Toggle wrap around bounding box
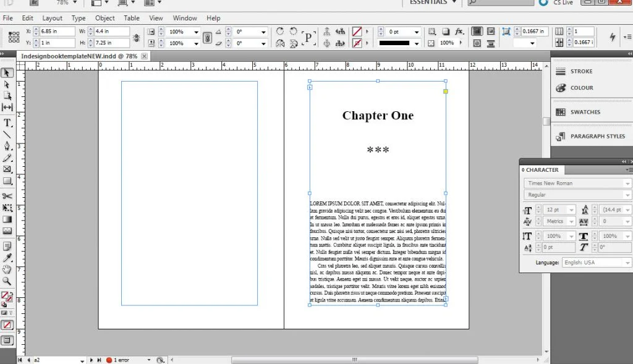The height and width of the screenshot is (364, 633). pos(490,32)
